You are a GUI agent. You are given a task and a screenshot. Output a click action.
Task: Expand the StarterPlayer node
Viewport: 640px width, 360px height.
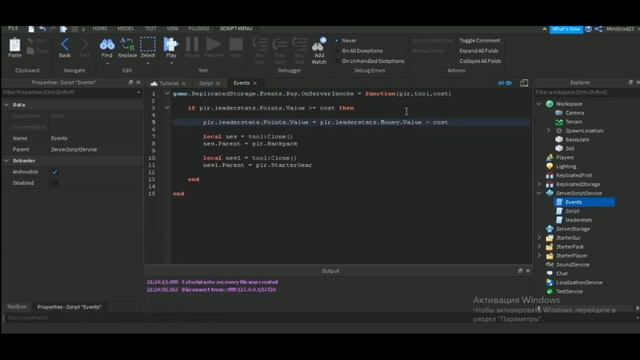coord(540,256)
